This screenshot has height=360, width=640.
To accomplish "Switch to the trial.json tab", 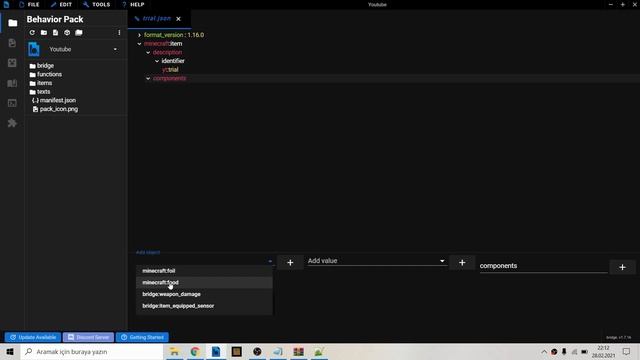I will click(x=157, y=18).
